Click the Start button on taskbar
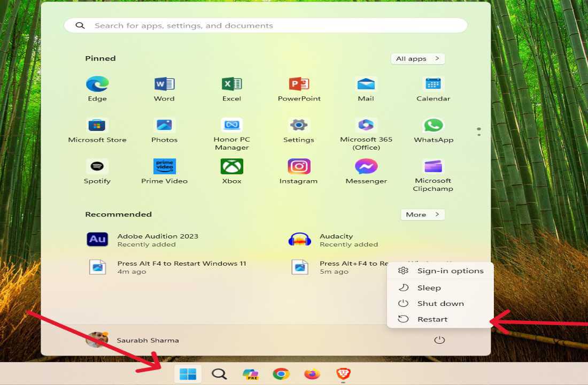Viewport: 588px width, 385px height. point(188,374)
